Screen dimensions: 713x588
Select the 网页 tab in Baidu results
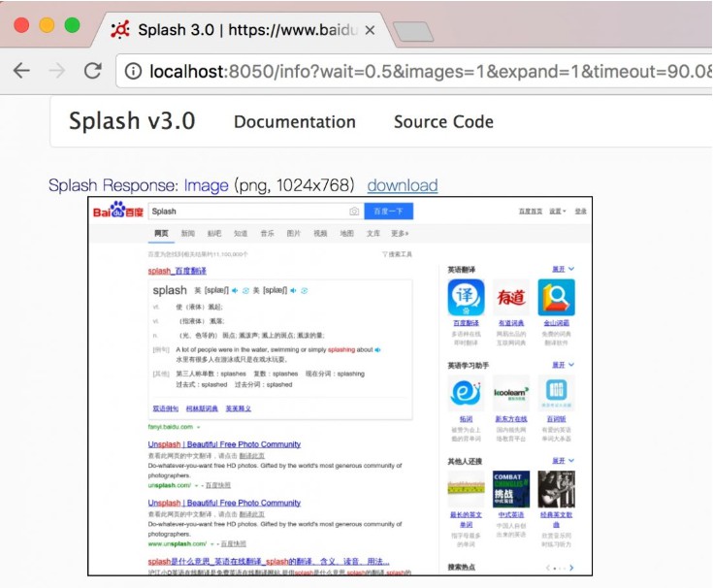tap(161, 233)
